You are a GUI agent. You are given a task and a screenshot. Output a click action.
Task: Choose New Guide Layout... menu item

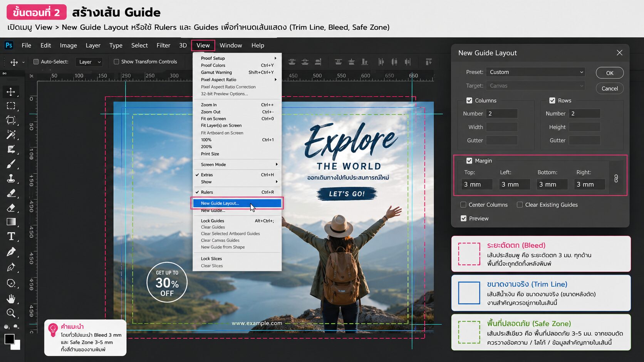tap(237, 203)
